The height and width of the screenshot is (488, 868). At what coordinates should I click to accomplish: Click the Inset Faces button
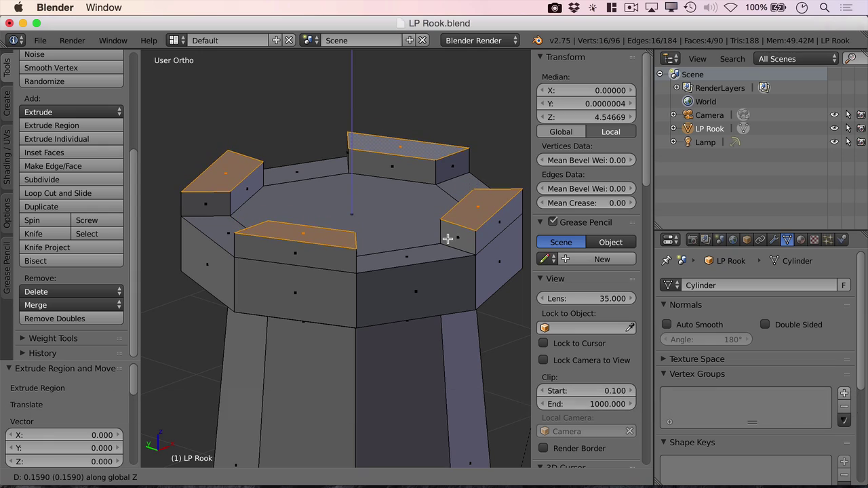71,152
